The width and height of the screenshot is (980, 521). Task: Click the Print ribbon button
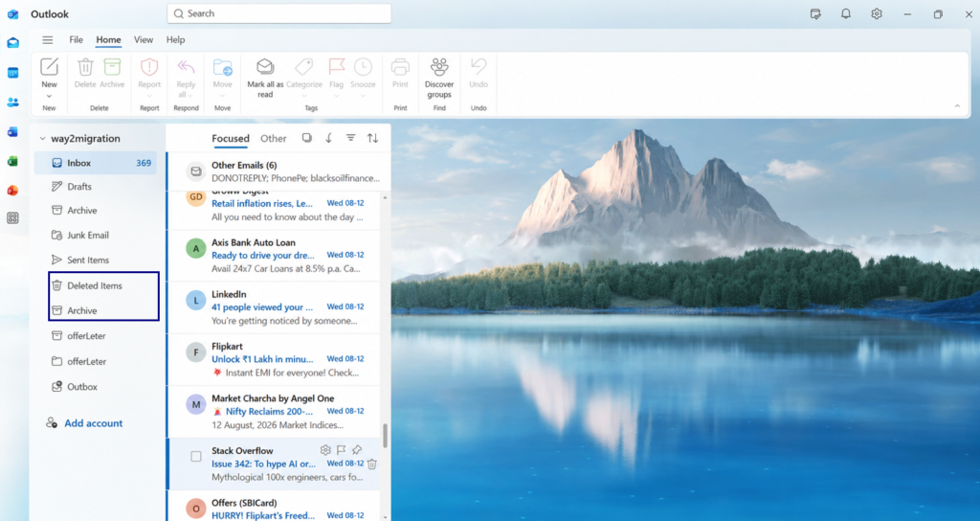point(400,73)
